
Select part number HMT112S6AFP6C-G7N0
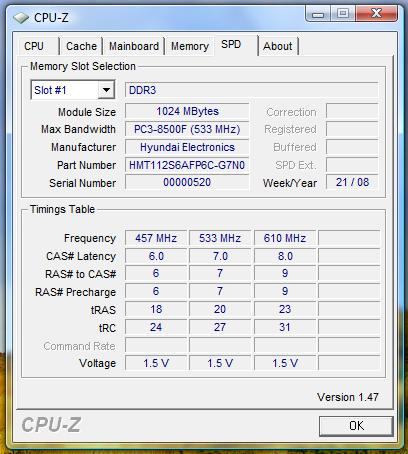click(187, 165)
